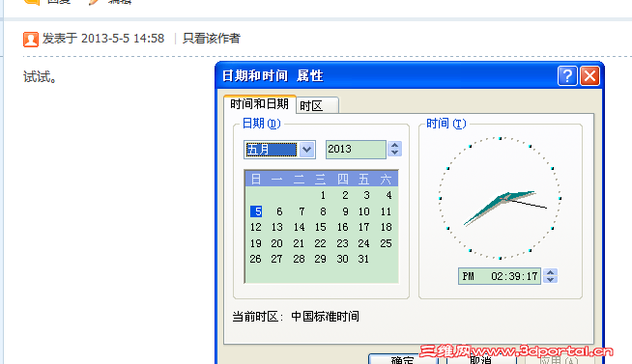This screenshot has height=364, width=632.
Task: Open the 五月 month dropdown
Action: 306,150
